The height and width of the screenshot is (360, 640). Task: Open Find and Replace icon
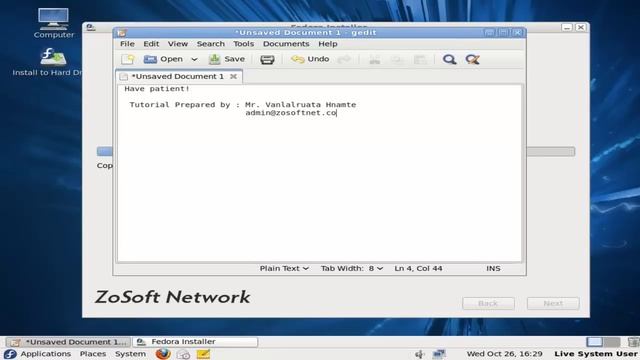[x=473, y=60]
